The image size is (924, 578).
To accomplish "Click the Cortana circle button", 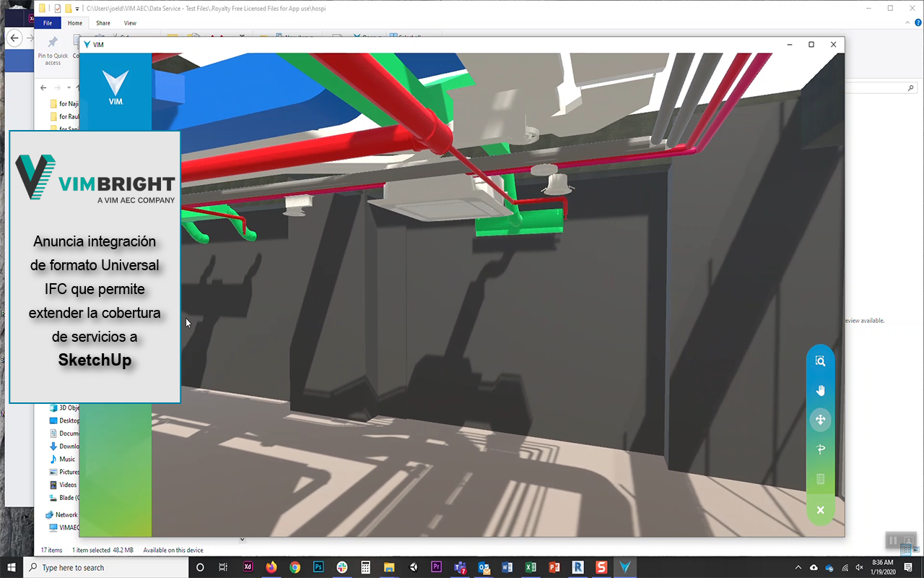I will 200,567.
